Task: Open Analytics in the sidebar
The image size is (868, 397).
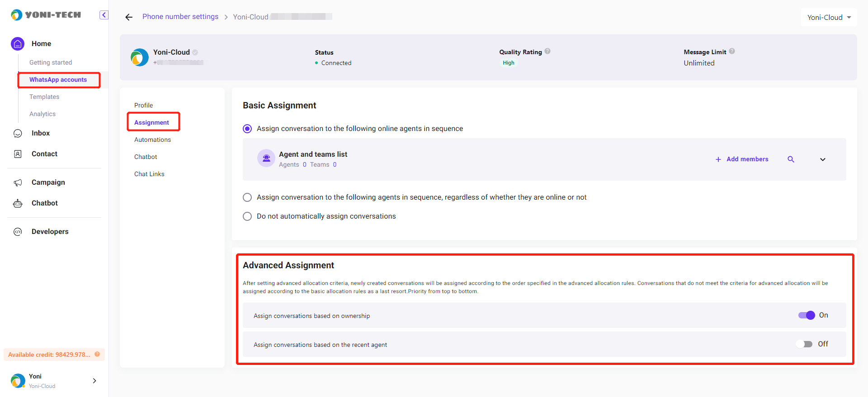Action: (42, 114)
